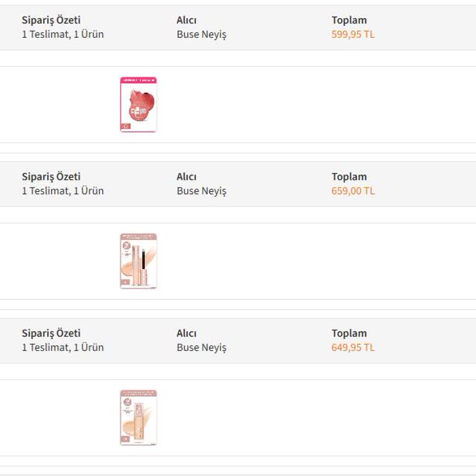Click the Toplam label above 659,00 TL
Screen dimensions: 476x476
349,177
